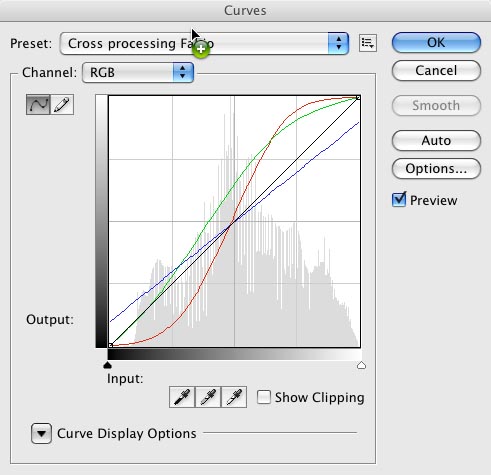Click the Cancel button
The height and width of the screenshot is (475, 491).
[x=436, y=71]
